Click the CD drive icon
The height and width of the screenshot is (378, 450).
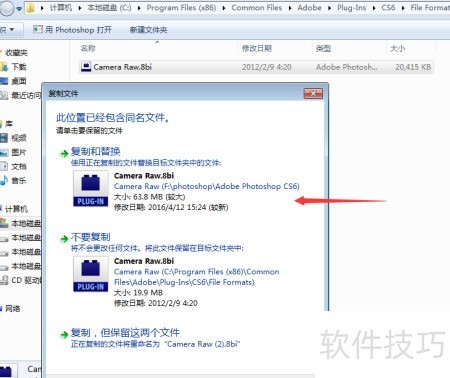[x=4, y=280]
